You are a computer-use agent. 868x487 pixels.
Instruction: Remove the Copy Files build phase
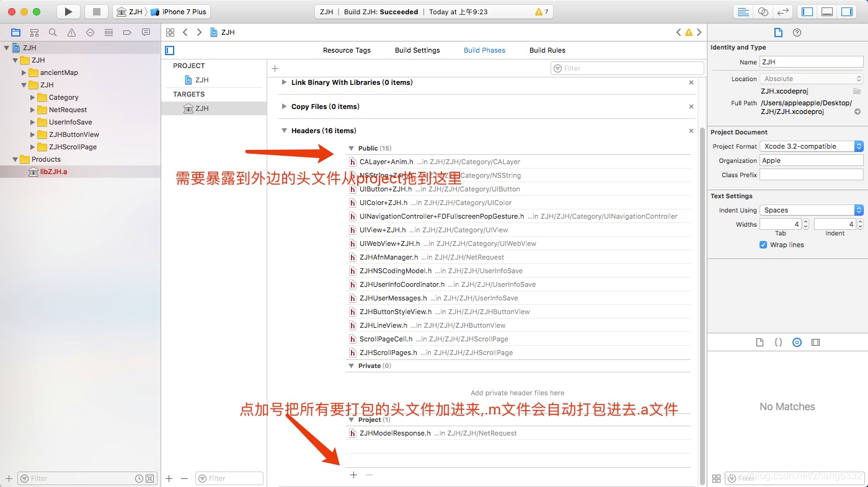point(691,107)
